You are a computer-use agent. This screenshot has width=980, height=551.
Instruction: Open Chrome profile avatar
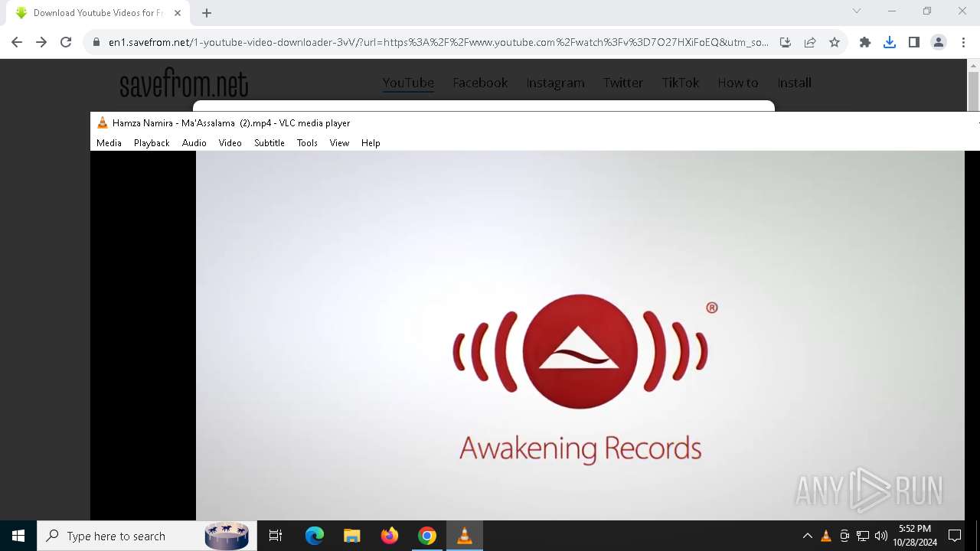click(x=939, y=42)
